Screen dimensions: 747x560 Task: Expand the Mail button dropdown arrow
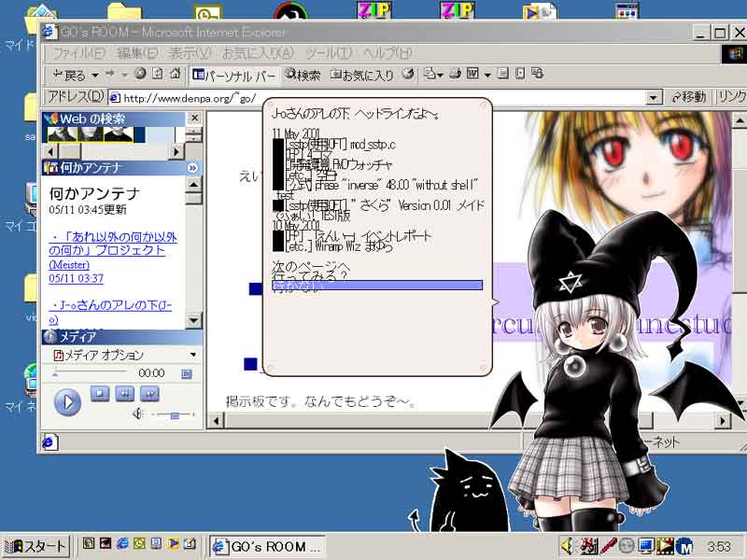(x=440, y=75)
